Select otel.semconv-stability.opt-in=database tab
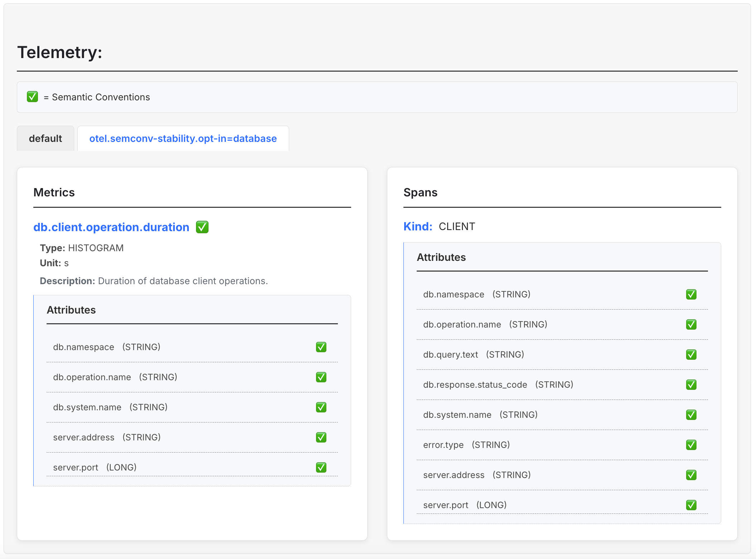This screenshot has width=756, height=559. coord(183,139)
